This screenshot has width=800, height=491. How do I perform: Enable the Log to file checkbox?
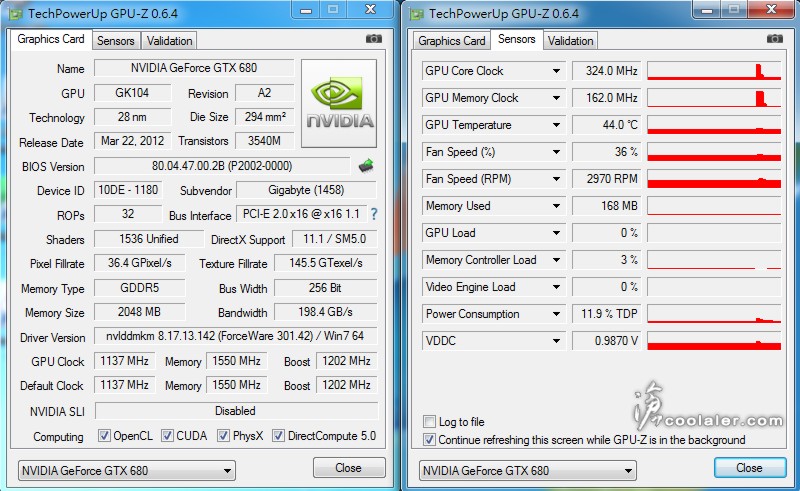click(429, 422)
